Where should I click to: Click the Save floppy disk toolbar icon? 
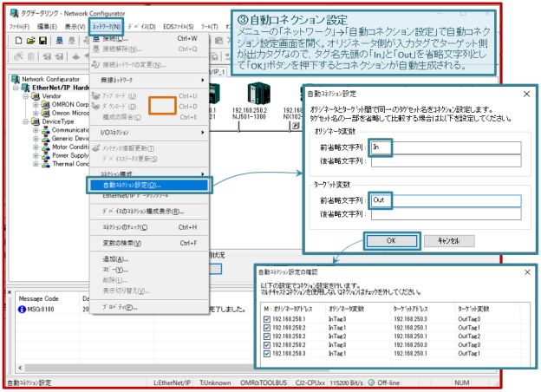[42, 41]
